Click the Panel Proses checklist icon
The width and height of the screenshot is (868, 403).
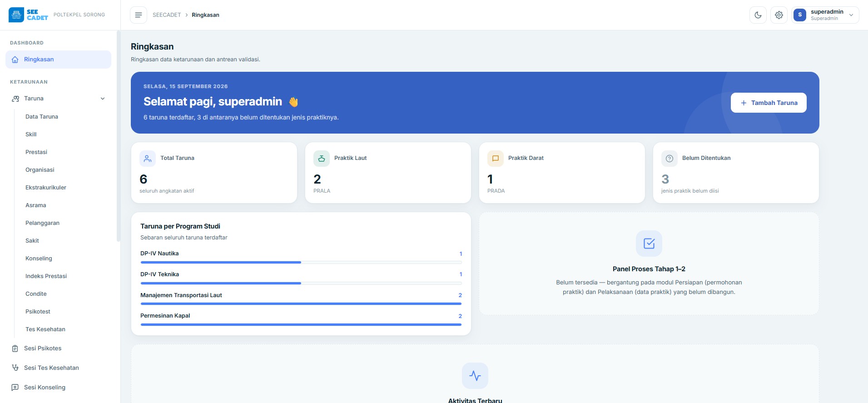pyautogui.click(x=649, y=244)
